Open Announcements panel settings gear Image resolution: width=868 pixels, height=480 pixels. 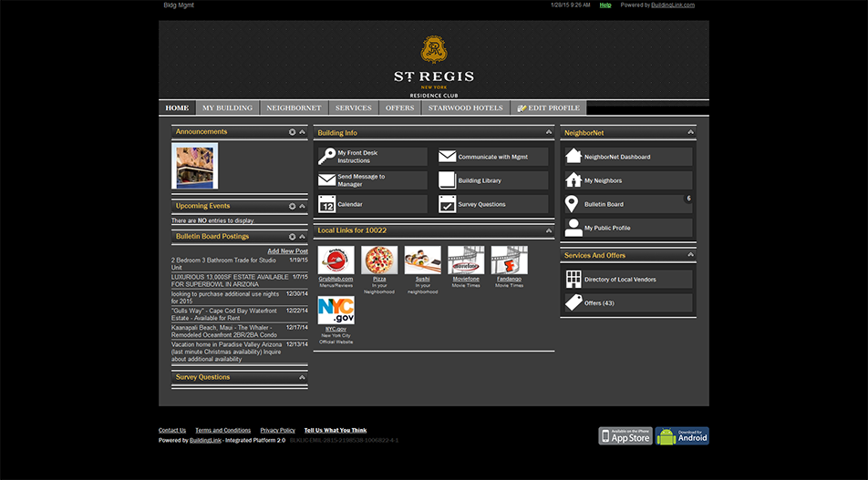293,132
